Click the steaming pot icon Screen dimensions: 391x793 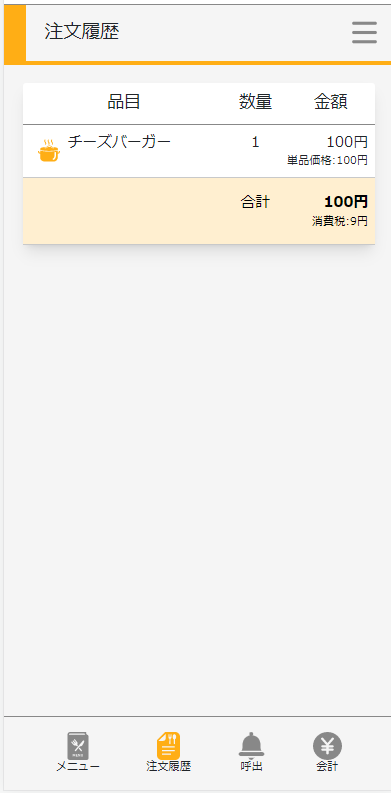click(49, 151)
